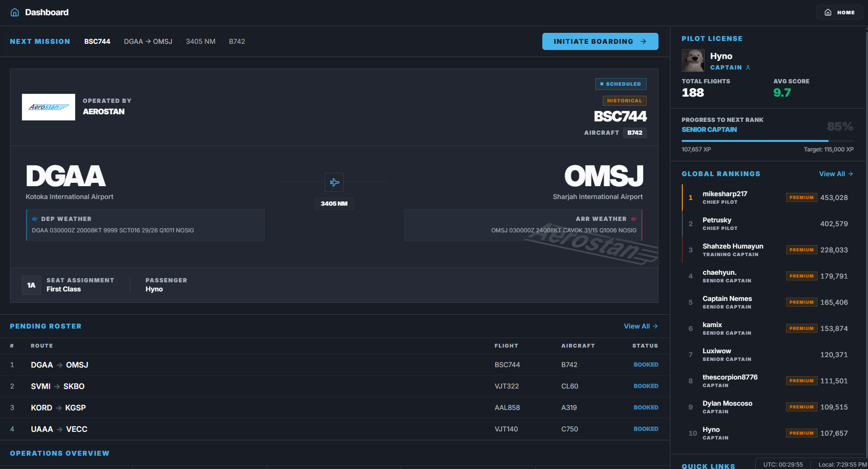
Task: Click the FLIGHT column header
Action: coord(506,346)
